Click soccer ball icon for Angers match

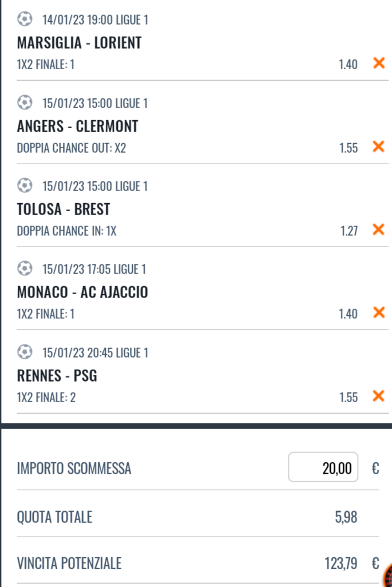tap(25, 103)
